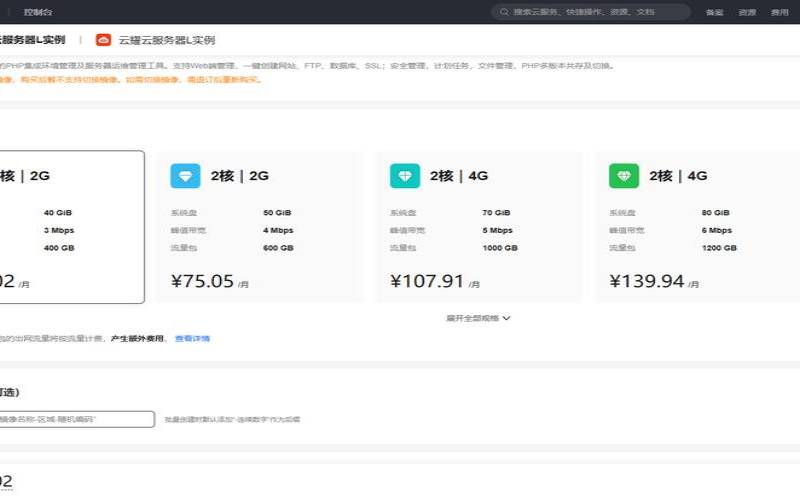Click the red cloud server icon in the header

point(104,40)
